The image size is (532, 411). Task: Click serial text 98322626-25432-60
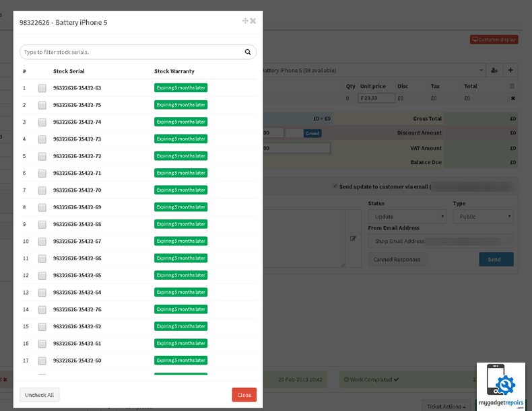(x=77, y=361)
